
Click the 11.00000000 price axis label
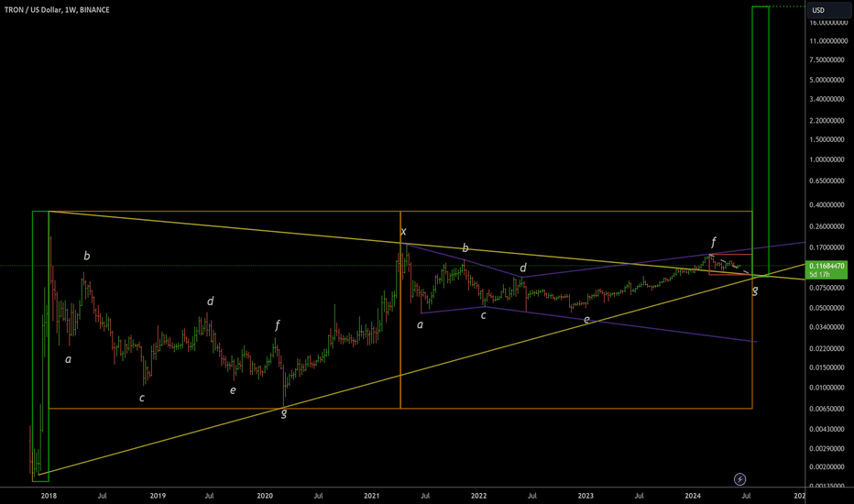[x=828, y=41]
